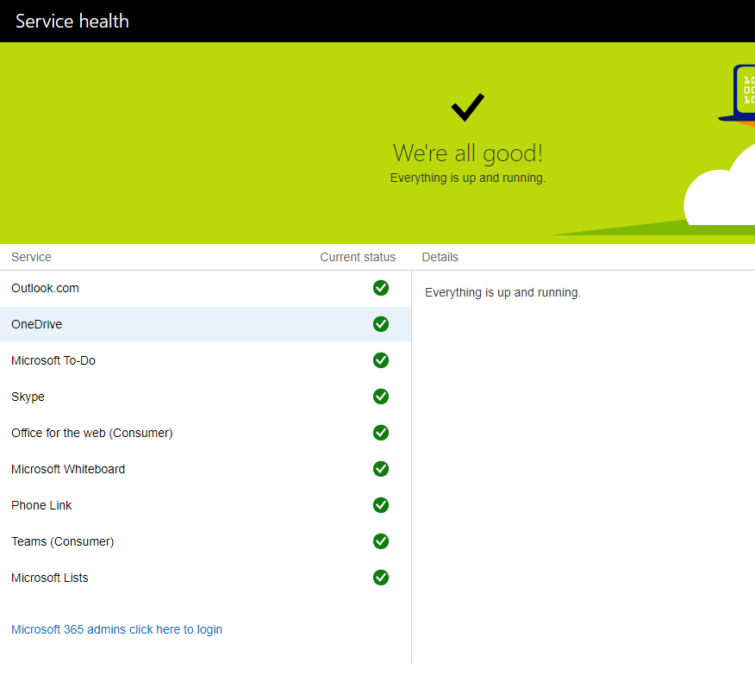Click the Teams (Consumer) status checkmark

pyautogui.click(x=380, y=541)
